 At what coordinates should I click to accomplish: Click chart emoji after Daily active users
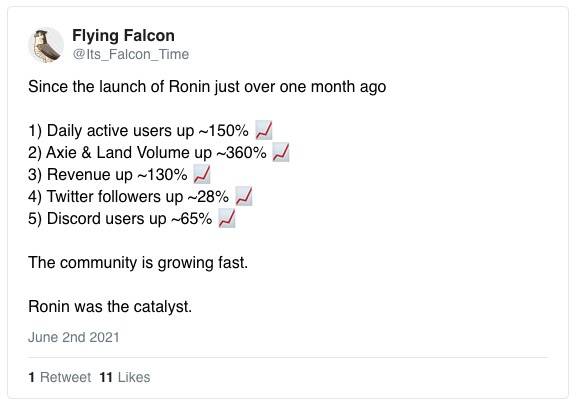tap(264, 130)
